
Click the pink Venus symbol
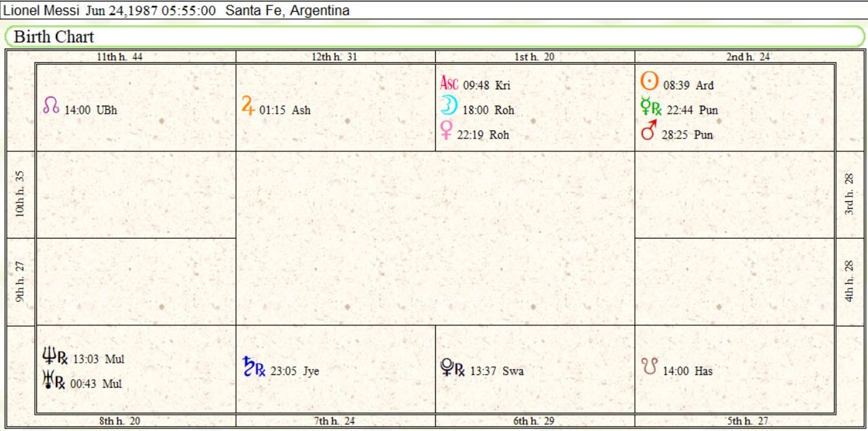click(x=447, y=131)
